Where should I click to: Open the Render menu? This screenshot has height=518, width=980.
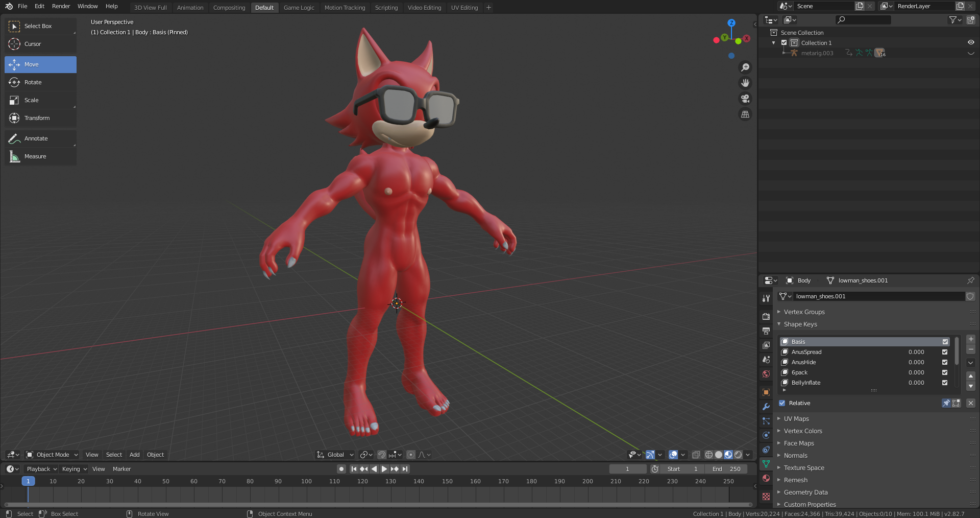point(61,6)
